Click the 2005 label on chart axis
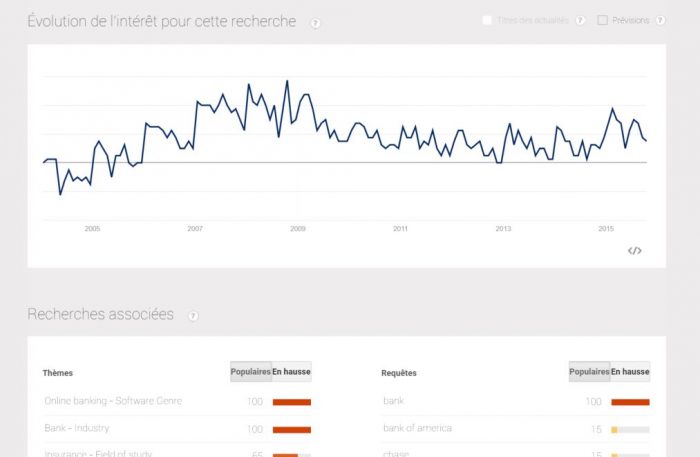Image resolution: width=700 pixels, height=457 pixels. tap(92, 228)
